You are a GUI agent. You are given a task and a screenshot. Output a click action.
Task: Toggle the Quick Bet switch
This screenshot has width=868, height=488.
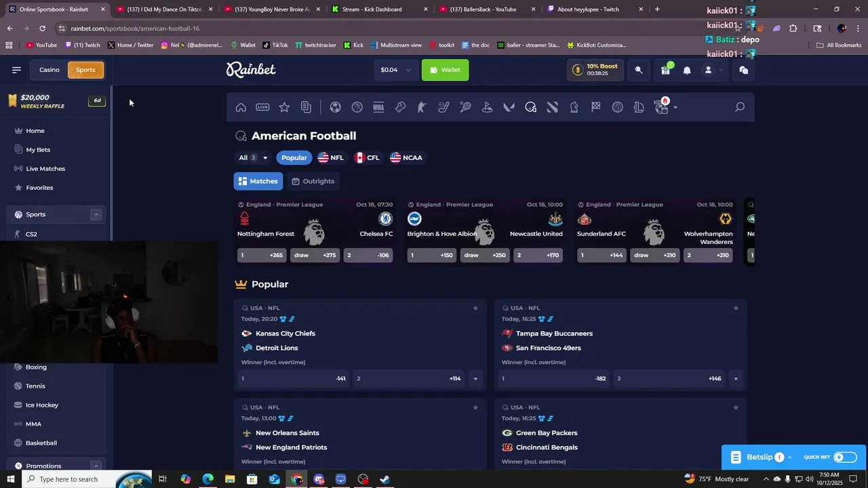pyautogui.click(x=845, y=457)
